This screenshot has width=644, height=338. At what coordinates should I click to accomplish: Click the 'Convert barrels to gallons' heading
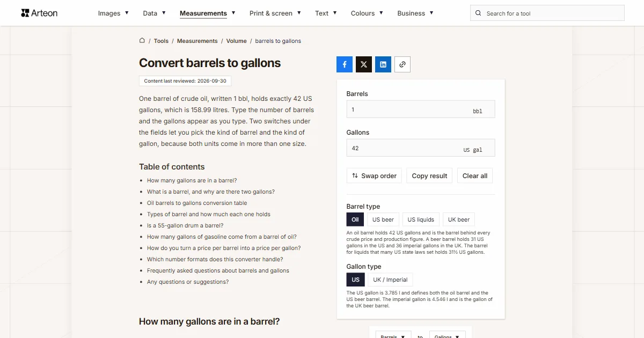(x=210, y=63)
